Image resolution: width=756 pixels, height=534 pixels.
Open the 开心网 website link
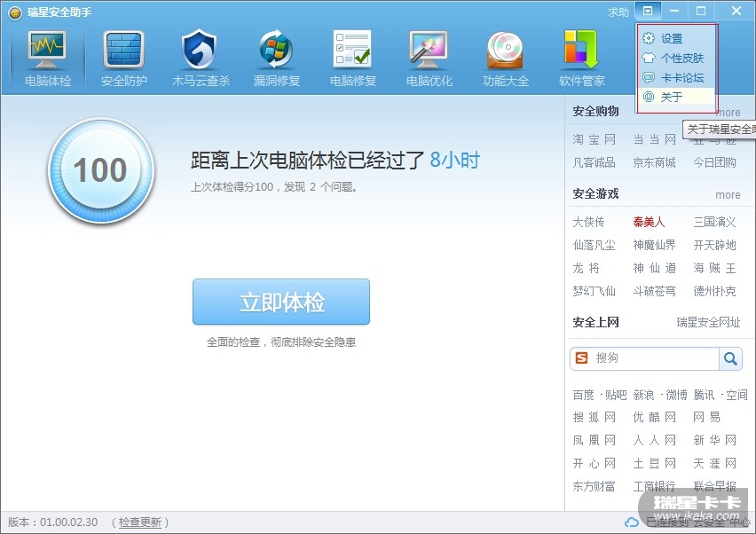coord(594,463)
